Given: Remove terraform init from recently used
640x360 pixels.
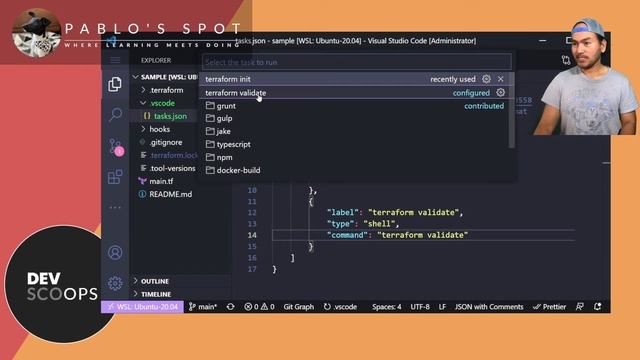Looking at the screenshot, I should [500, 79].
